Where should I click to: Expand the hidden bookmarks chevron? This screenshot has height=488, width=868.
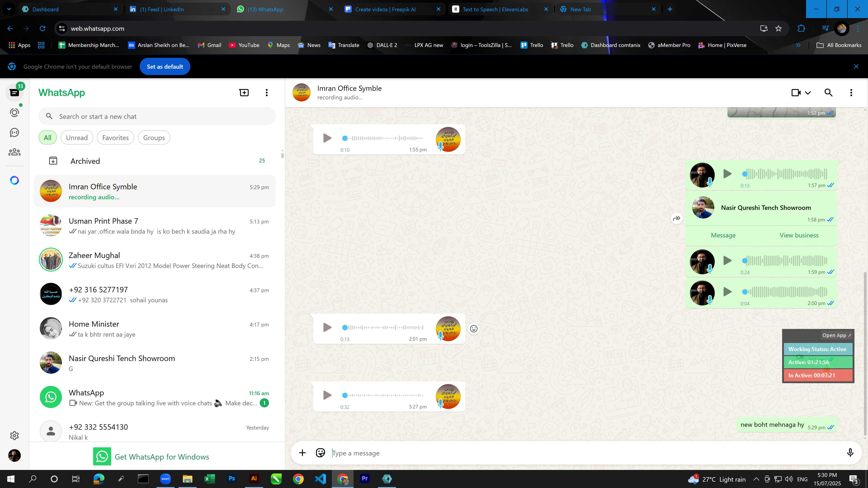[x=798, y=45]
